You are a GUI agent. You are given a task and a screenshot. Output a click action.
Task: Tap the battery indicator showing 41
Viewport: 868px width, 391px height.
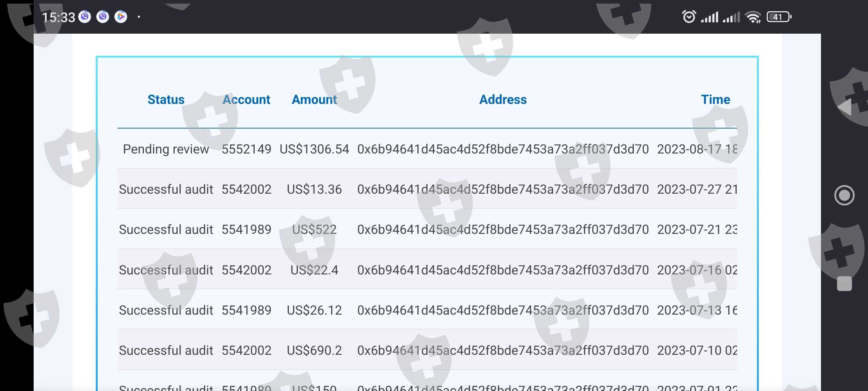point(779,17)
